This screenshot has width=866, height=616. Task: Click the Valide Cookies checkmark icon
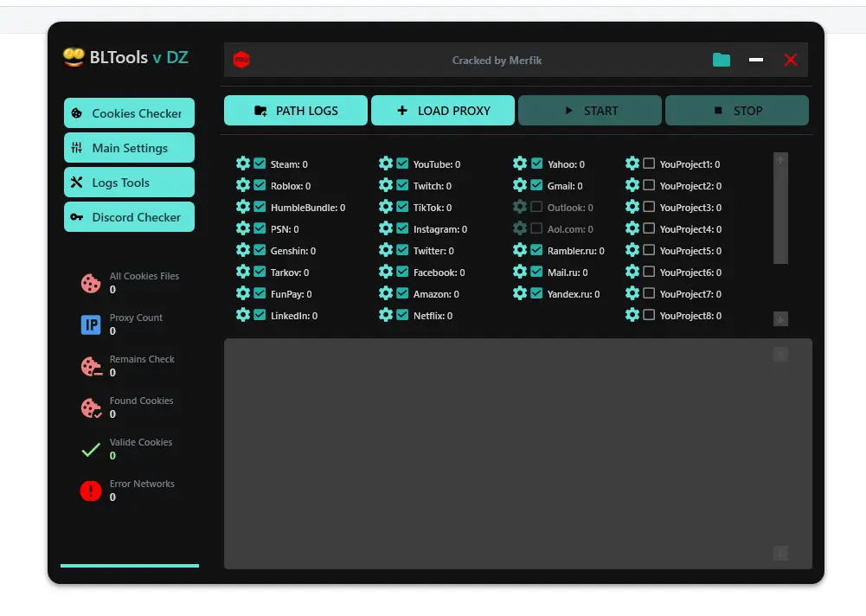[90, 450]
